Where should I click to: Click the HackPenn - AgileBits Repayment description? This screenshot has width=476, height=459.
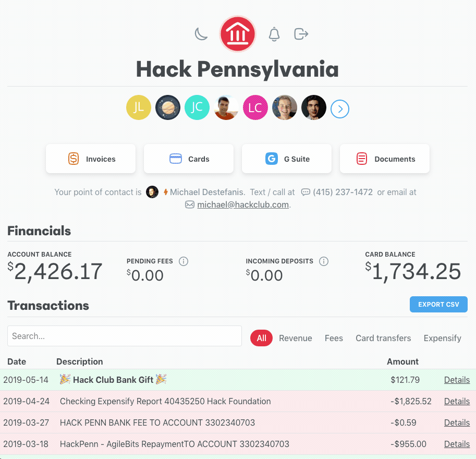tap(175, 444)
